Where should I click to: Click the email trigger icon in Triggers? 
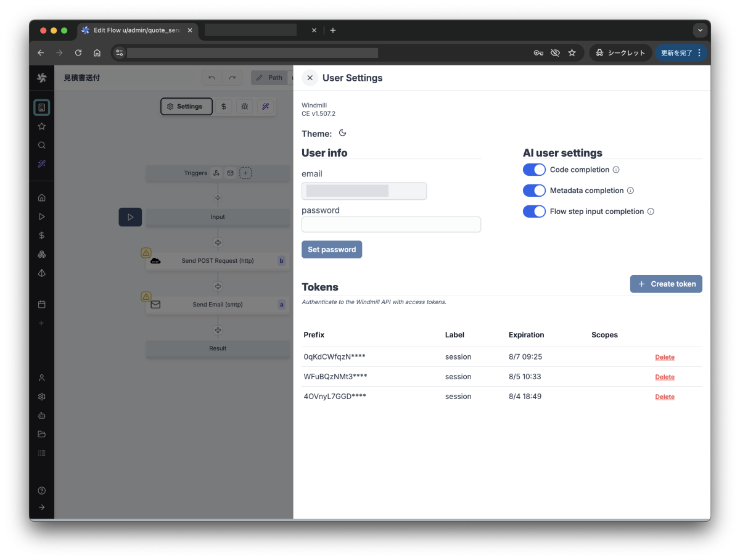click(x=231, y=173)
